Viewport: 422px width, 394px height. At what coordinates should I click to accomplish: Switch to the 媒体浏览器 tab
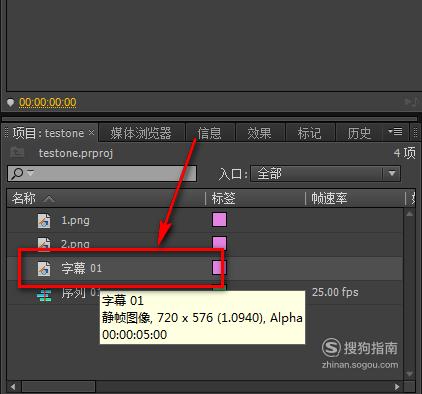(x=141, y=133)
